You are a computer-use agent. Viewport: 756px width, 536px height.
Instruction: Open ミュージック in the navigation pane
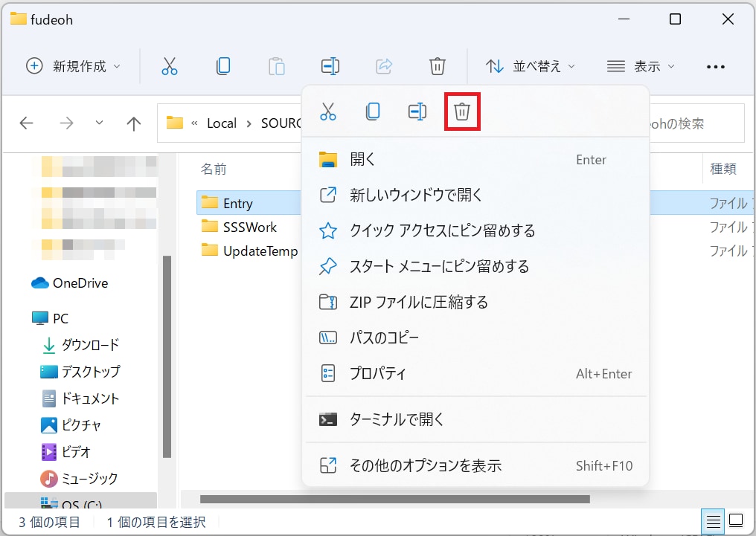(x=79, y=479)
